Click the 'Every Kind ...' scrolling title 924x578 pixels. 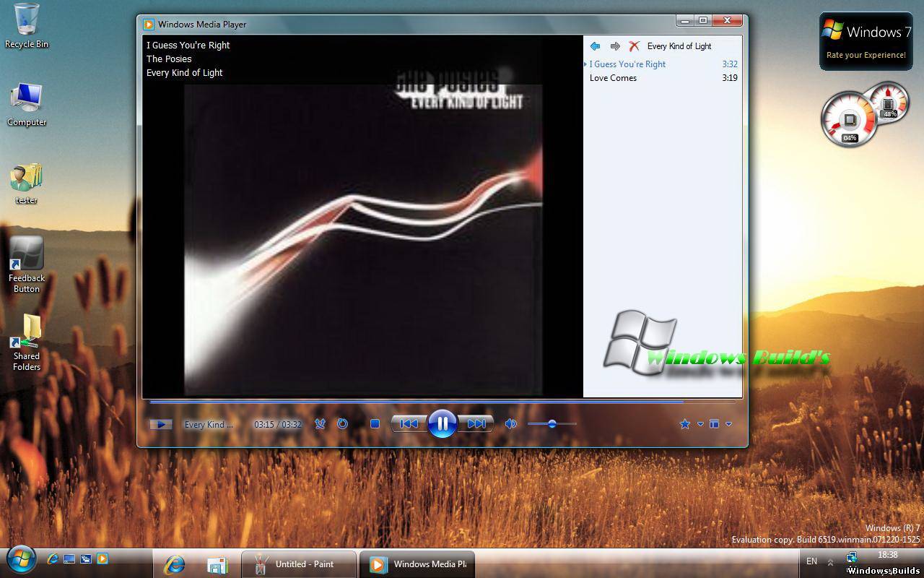(x=209, y=425)
